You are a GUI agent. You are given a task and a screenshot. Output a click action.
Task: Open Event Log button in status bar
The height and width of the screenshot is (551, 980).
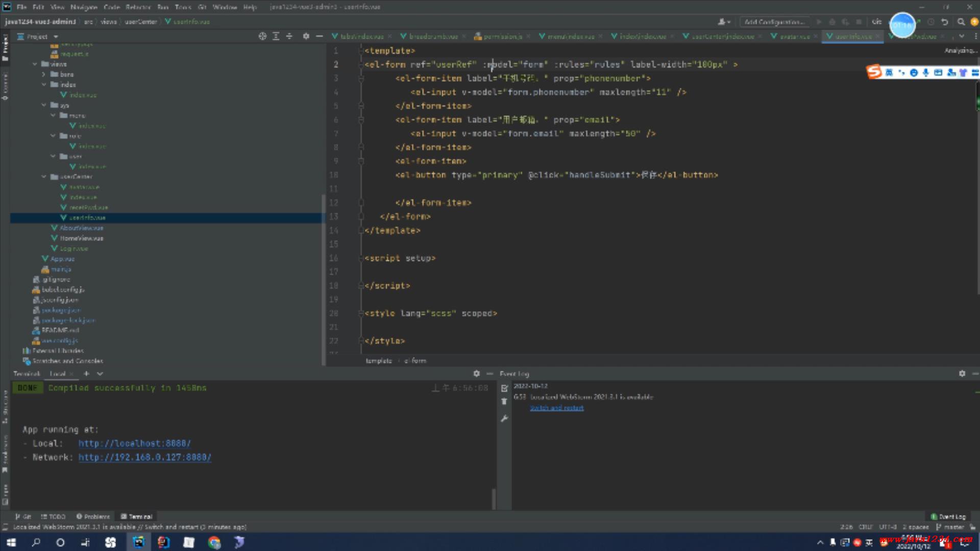948,516
